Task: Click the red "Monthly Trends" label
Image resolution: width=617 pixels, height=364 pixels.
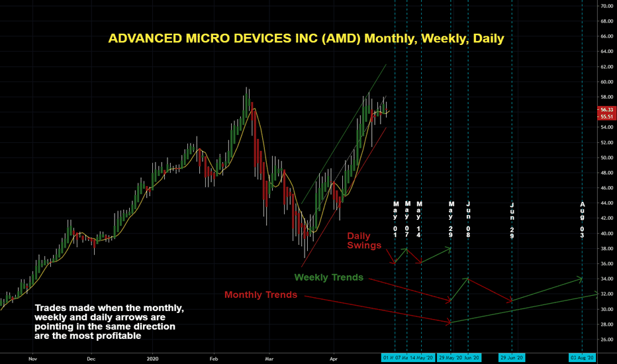Action: pyautogui.click(x=260, y=295)
